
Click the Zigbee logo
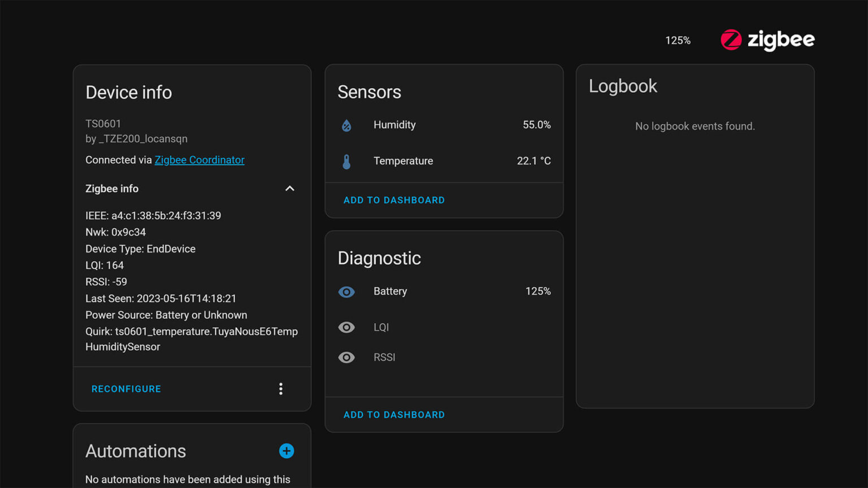coord(767,40)
